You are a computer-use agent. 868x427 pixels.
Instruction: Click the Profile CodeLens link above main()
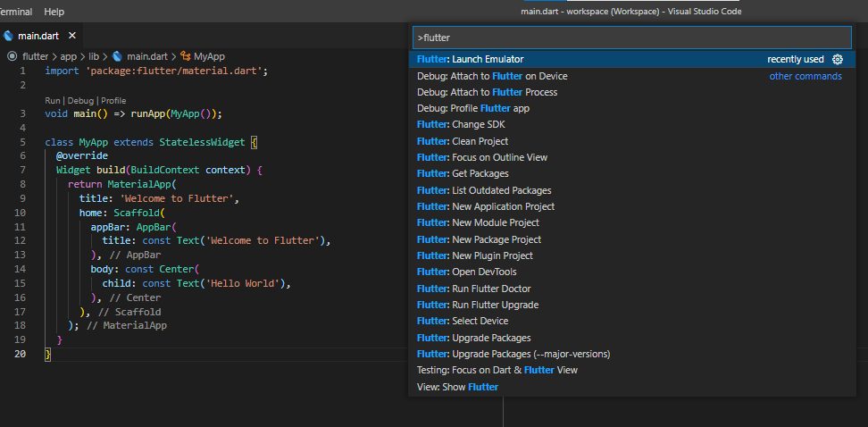[113, 101]
